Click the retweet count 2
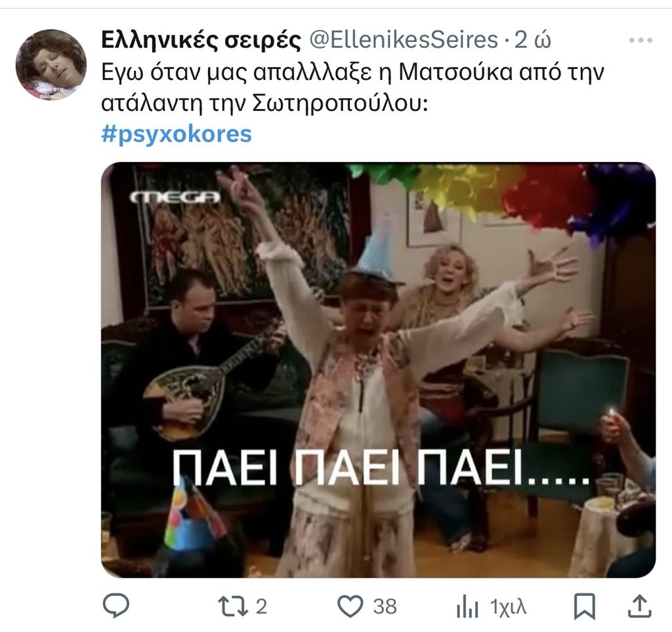 click(x=261, y=606)
